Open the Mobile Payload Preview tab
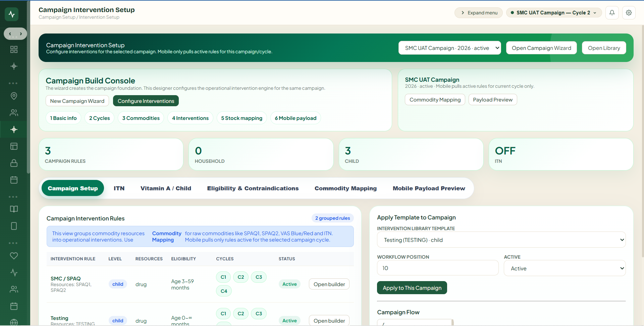644x326 pixels. pyautogui.click(x=429, y=188)
